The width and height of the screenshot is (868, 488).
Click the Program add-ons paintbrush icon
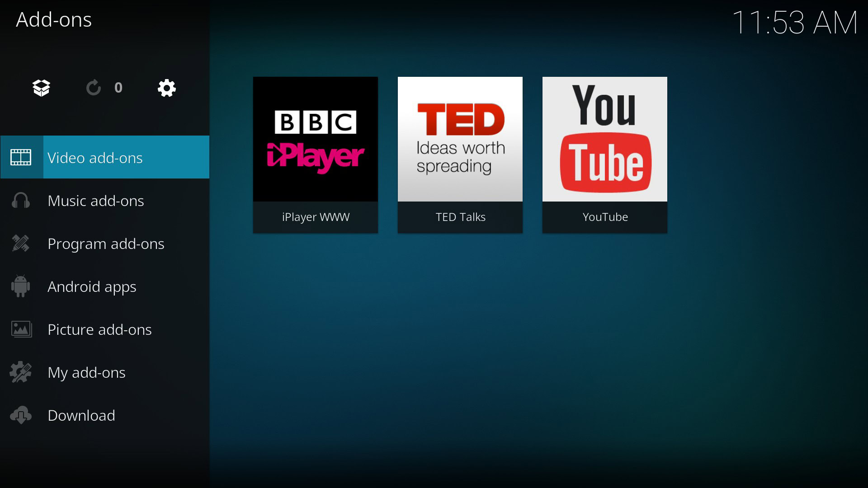(x=21, y=243)
